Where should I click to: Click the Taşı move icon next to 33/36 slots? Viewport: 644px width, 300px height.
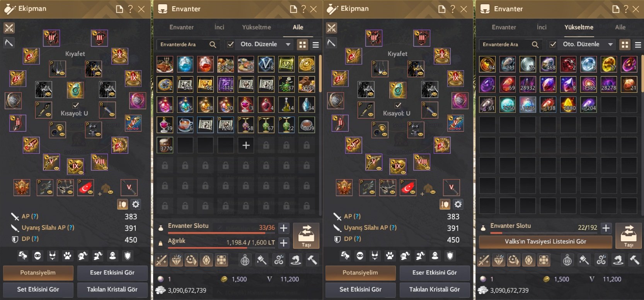(306, 235)
